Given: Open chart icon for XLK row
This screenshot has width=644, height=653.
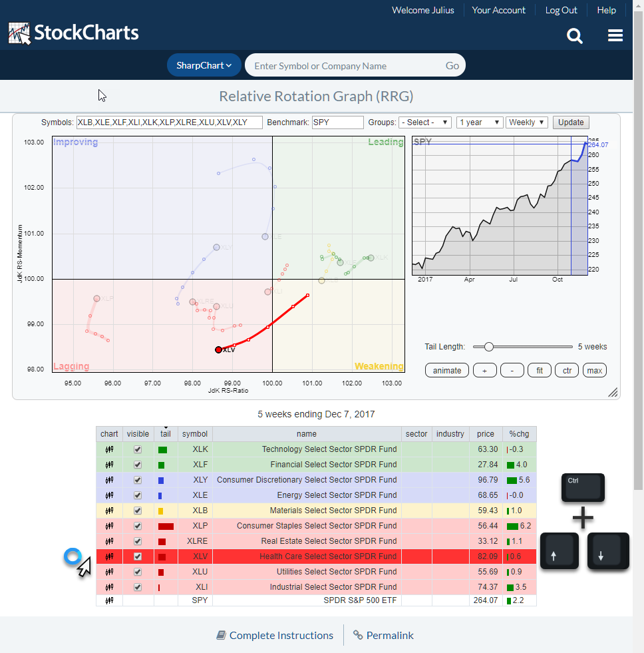Looking at the screenshot, I should click(x=109, y=449).
